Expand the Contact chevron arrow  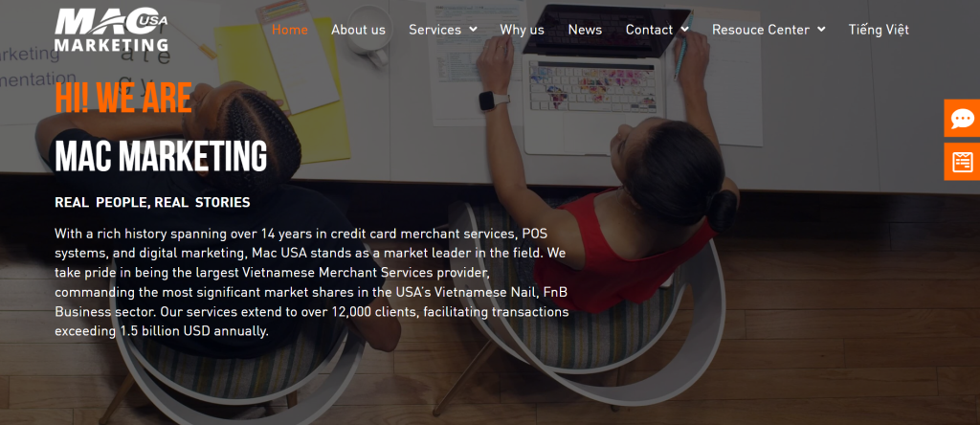[x=685, y=30]
